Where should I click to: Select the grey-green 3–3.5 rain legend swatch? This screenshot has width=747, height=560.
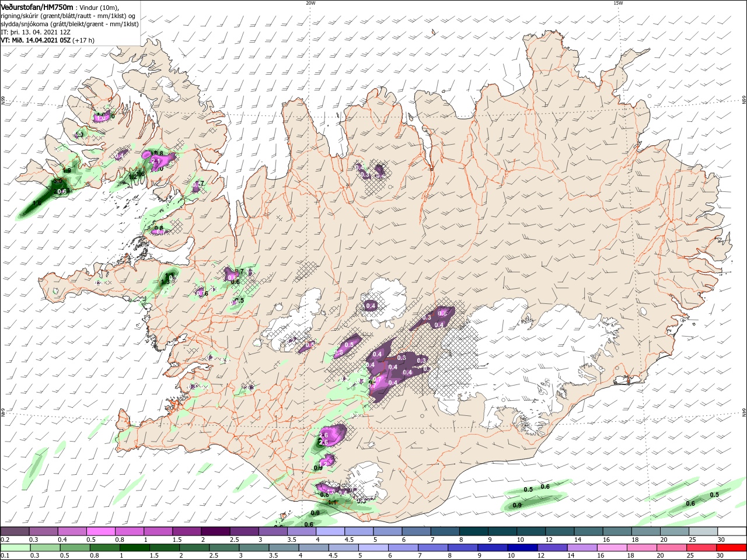[254, 548]
